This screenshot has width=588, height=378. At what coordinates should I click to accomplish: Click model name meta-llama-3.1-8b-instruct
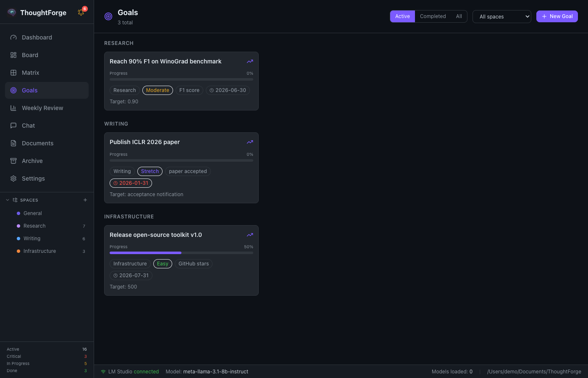(x=215, y=372)
